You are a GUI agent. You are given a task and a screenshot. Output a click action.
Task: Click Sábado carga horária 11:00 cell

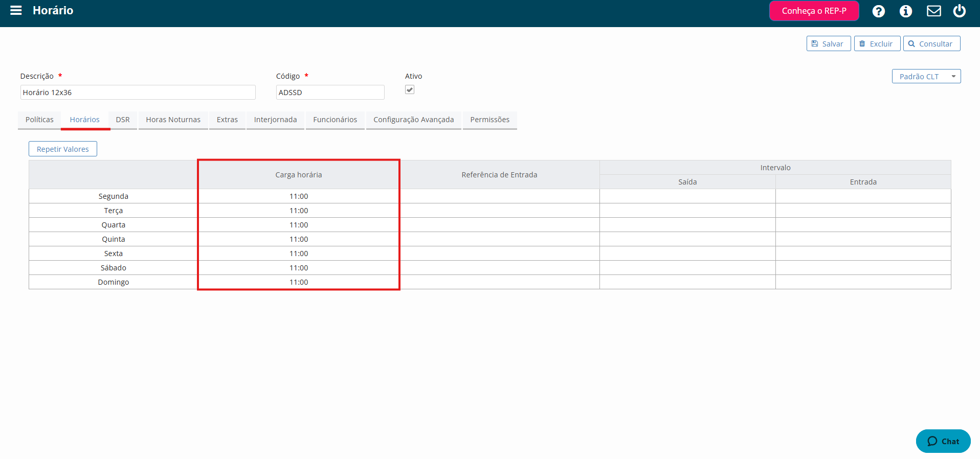(x=299, y=268)
